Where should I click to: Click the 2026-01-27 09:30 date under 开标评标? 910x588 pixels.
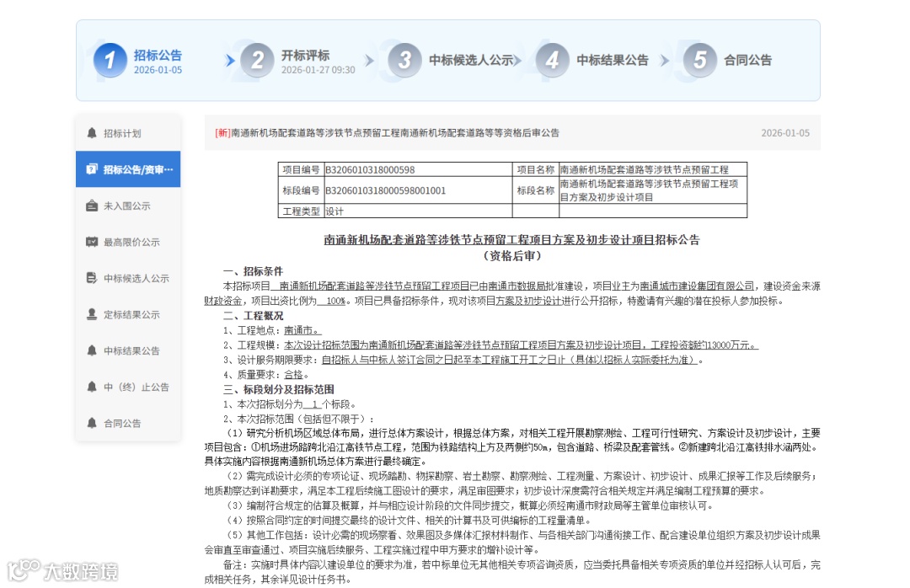tap(318, 70)
